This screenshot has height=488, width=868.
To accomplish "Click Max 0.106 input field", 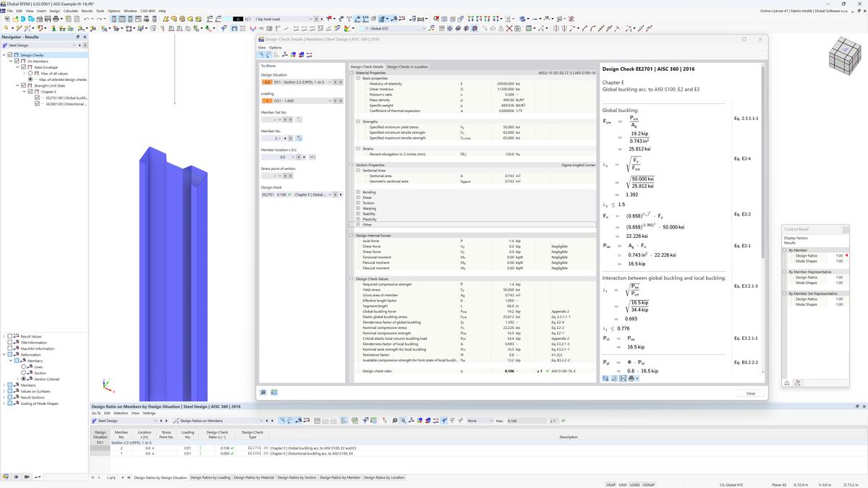I will 526,421.
